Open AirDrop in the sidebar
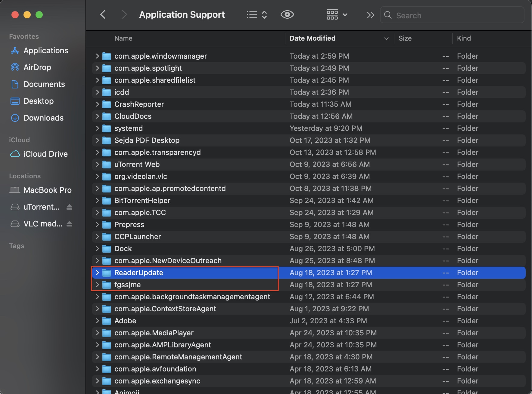The width and height of the screenshot is (532, 394). [37, 67]
